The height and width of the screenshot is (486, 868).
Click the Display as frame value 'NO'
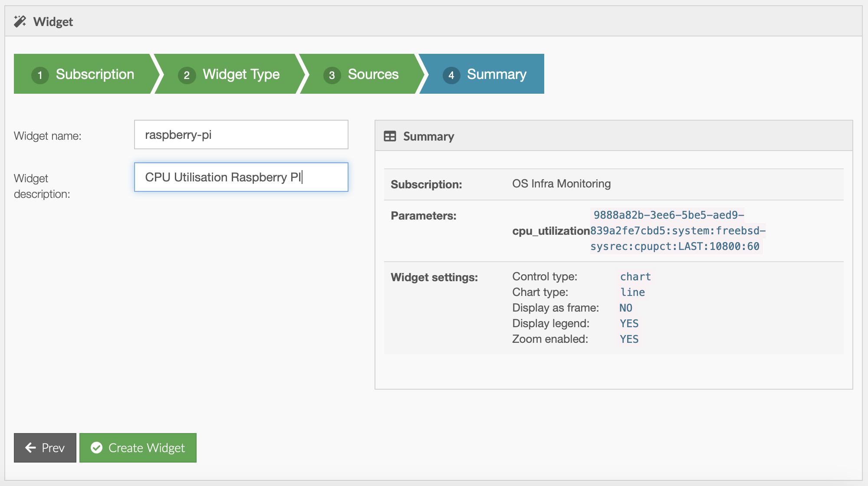626,308
